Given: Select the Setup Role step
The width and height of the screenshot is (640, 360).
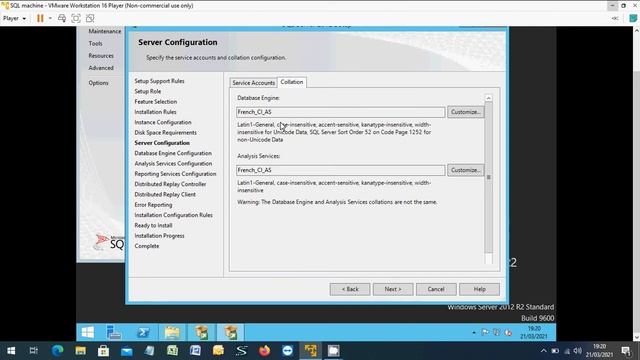Looking at the screenshot, I should tap(148, 91).
